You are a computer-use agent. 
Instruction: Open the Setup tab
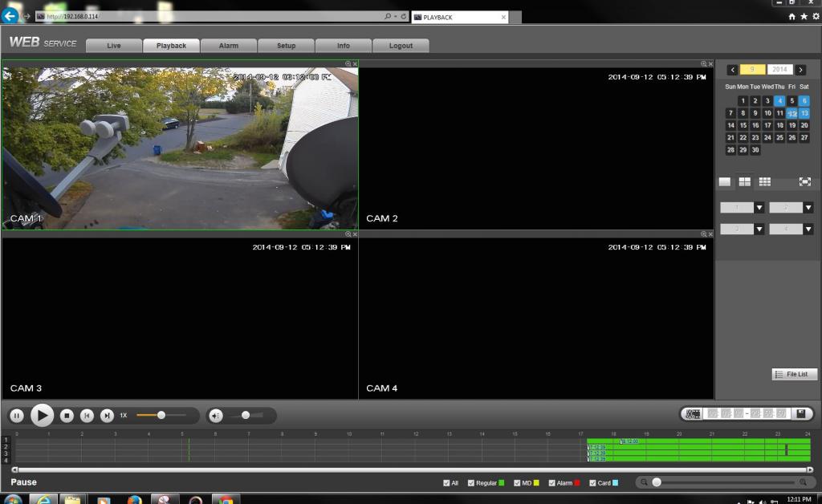[286, 46]
